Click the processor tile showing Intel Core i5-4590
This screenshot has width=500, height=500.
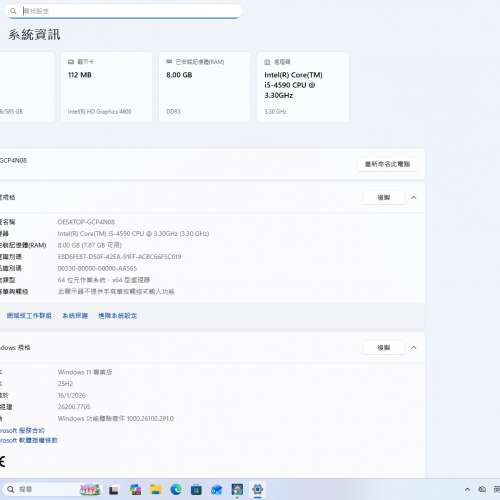click(x=303, y=87)
